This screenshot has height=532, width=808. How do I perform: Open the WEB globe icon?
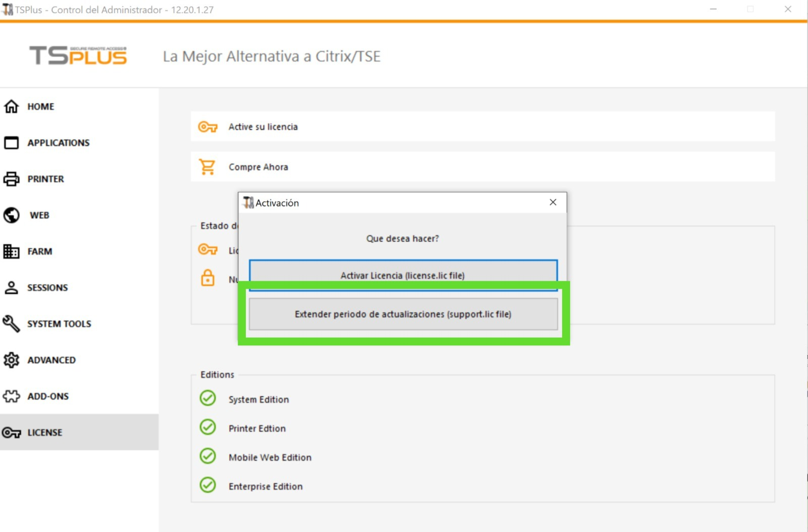point(11,215)
